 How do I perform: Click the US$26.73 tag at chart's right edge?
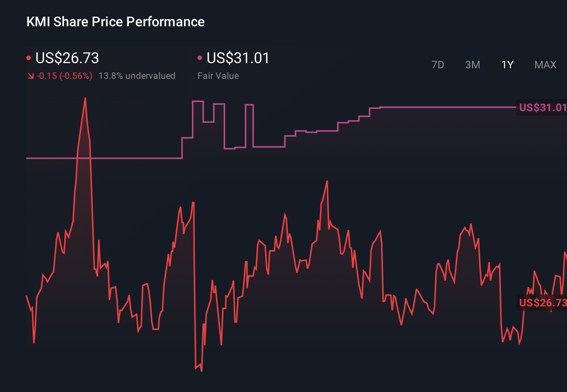[542, 303]
